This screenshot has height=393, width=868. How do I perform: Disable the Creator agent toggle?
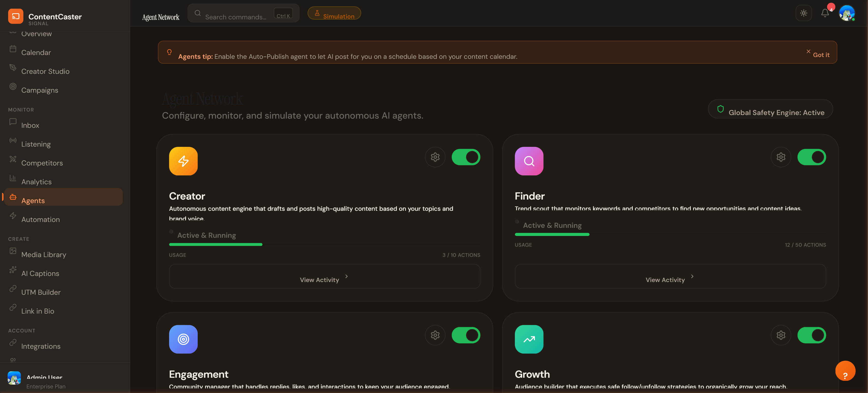tap(466, 157)
